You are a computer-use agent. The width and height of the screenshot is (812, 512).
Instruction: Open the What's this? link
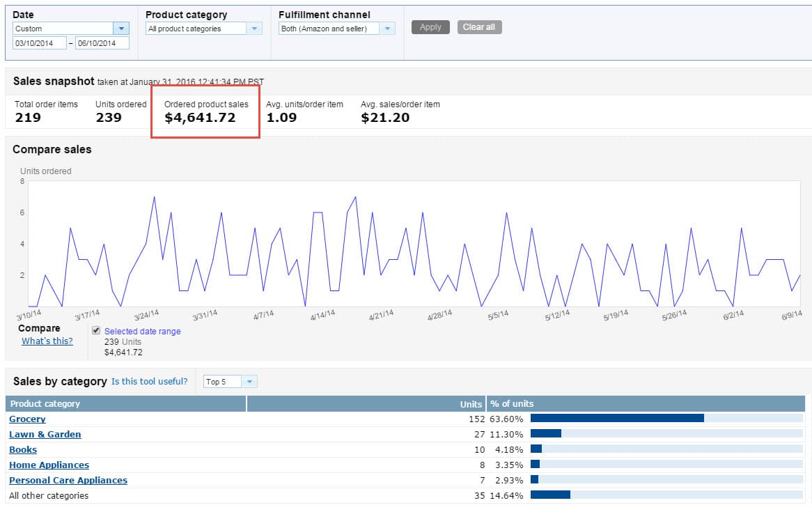47,341
